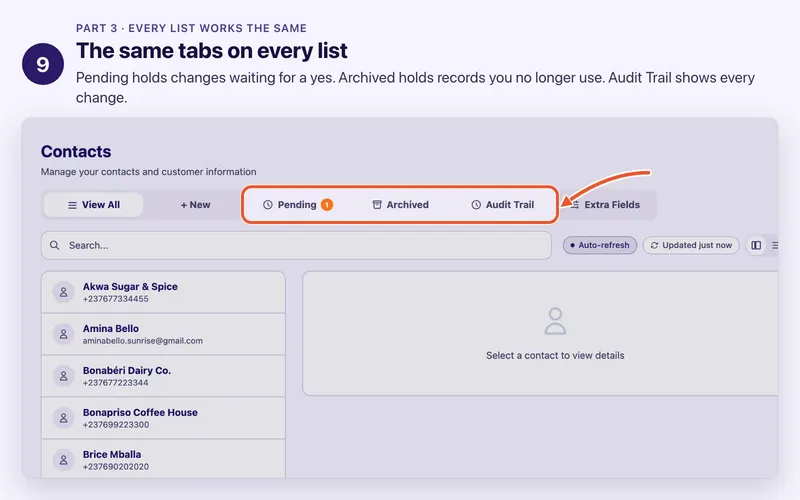Click the orange Pending count badge

click(x=327, y=205)
